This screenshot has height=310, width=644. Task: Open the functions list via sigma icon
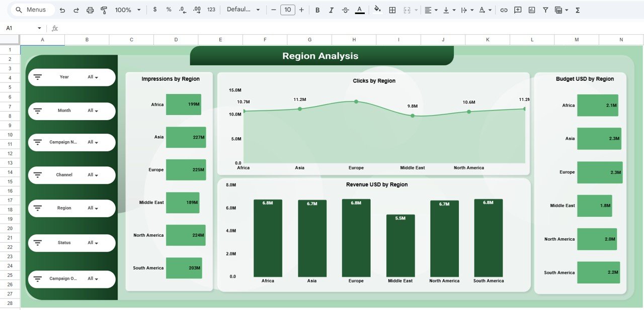pyautogui.click(x=578, y=10)
